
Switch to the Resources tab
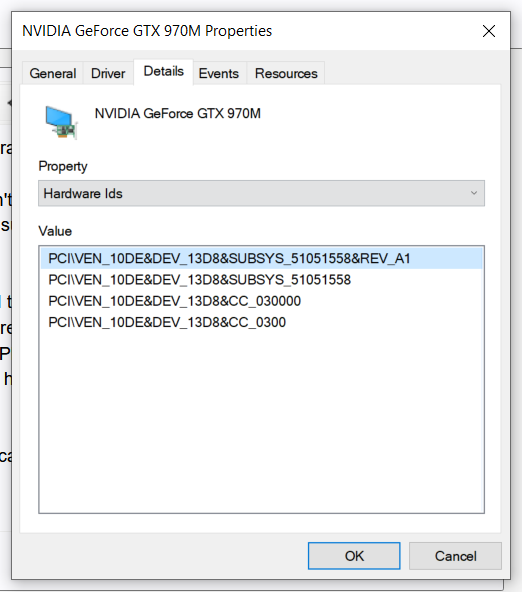point(286,73)
